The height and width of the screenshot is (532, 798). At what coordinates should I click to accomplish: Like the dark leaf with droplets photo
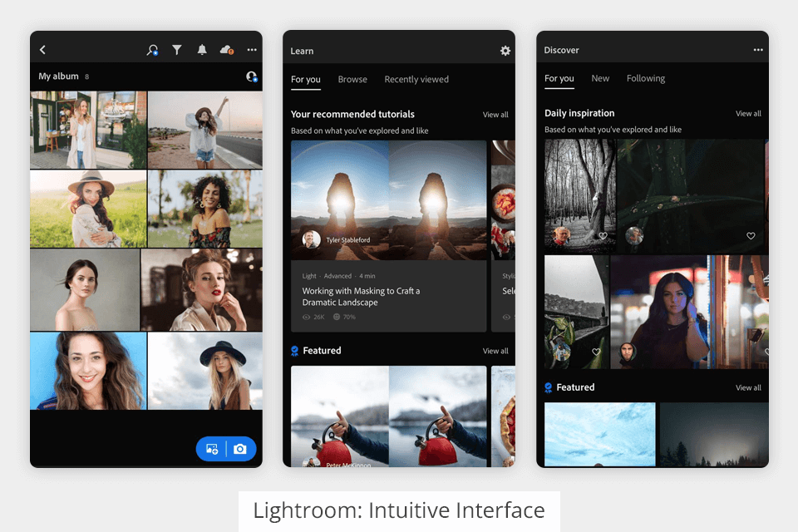point(751,236)
